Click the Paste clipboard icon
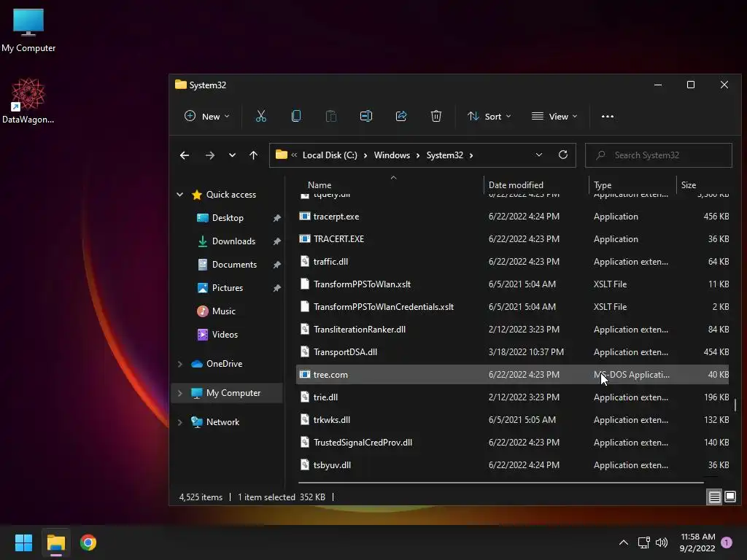Viewport: 747px width, 560px height. pos(330,116)
